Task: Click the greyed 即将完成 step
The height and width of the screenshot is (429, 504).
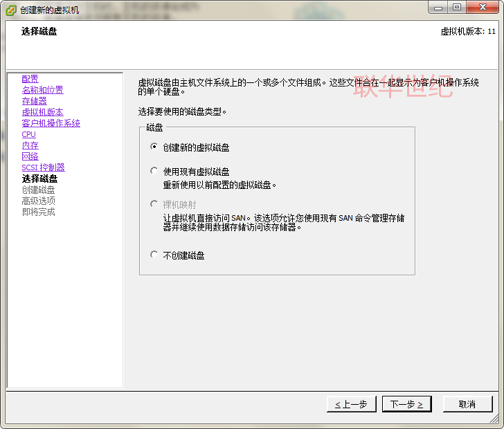Action: point(38,212)
